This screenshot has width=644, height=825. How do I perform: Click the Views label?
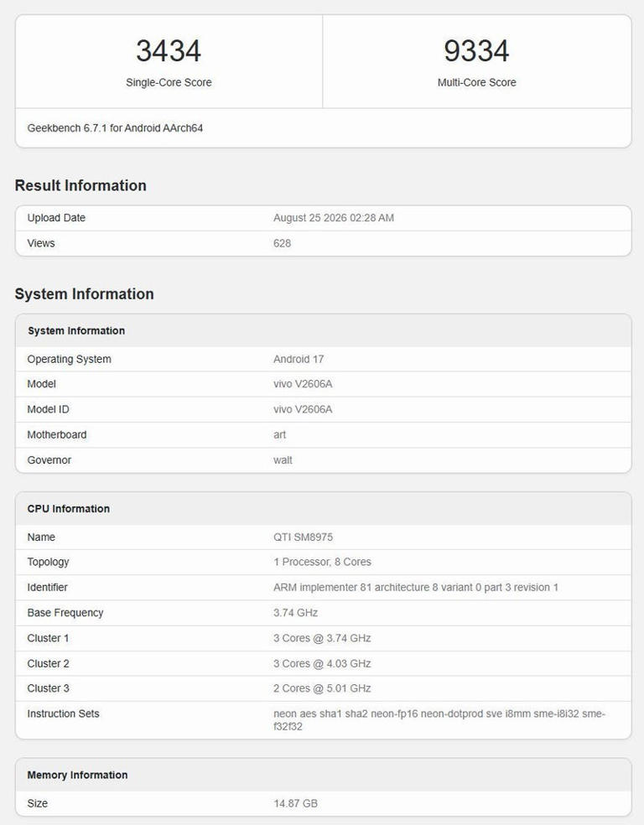pos(41,243)
